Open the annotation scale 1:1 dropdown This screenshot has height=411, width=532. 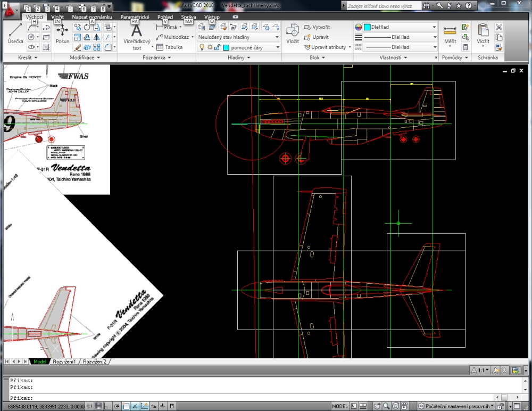pos(480,370)
